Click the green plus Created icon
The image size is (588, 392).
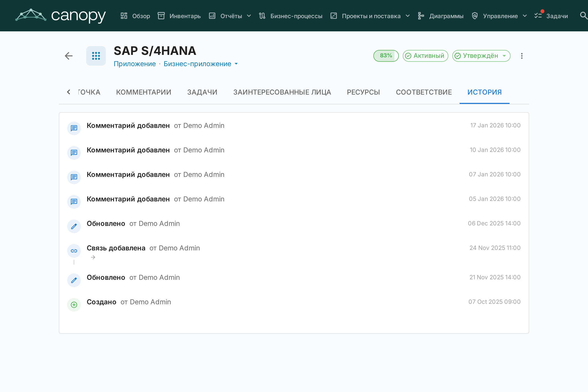point(74,305)
